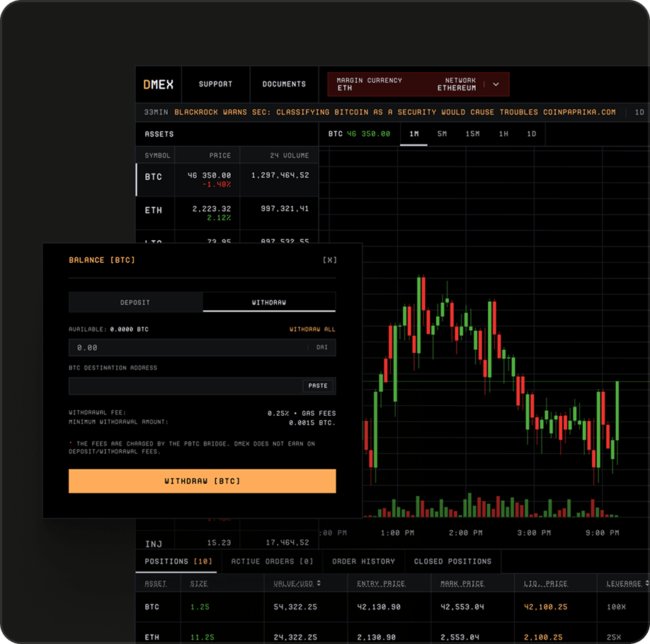This screenshot has width=650, height=644.
Task: Focus the withdrawal amount field
Action: point(202,347)
